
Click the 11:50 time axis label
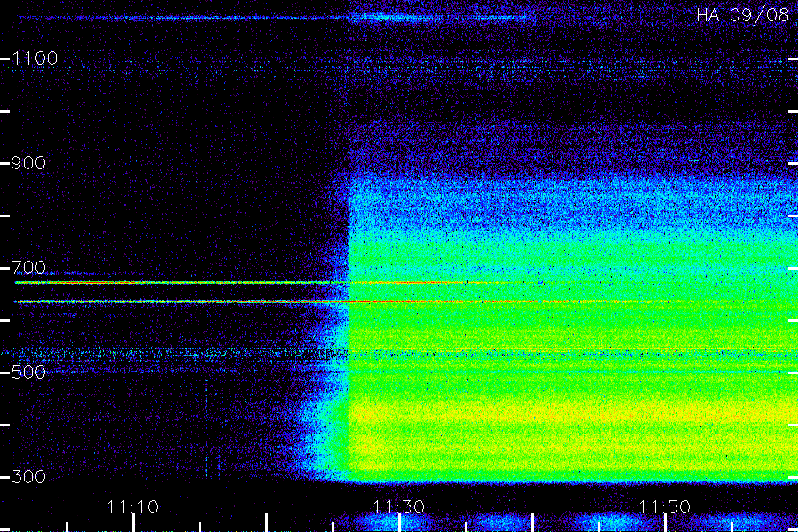(664, 507)
